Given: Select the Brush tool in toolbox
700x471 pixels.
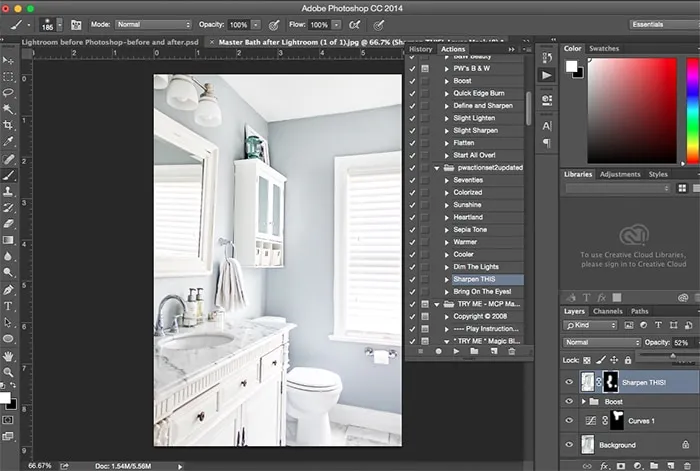Looking at the screenshot, I should 8,175.
